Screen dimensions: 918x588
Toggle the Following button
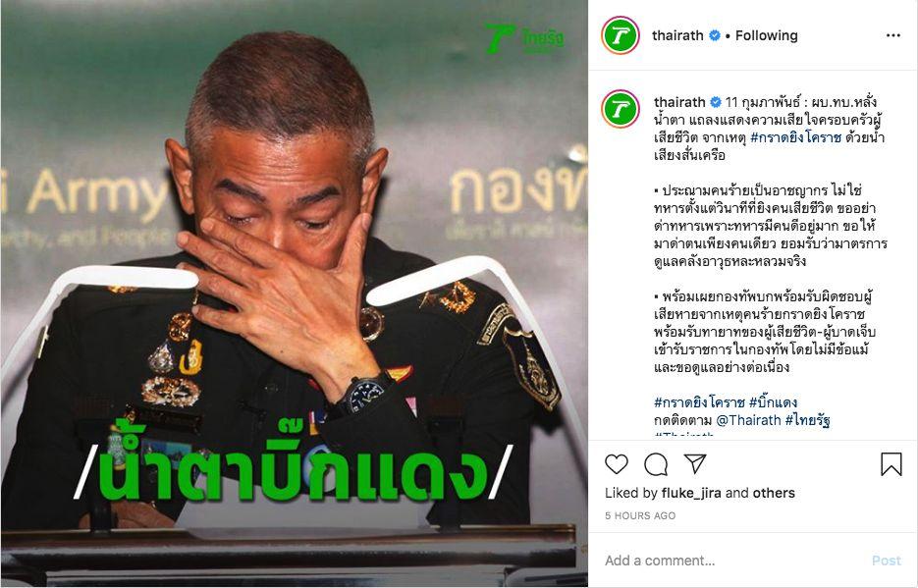click(767, 35)
